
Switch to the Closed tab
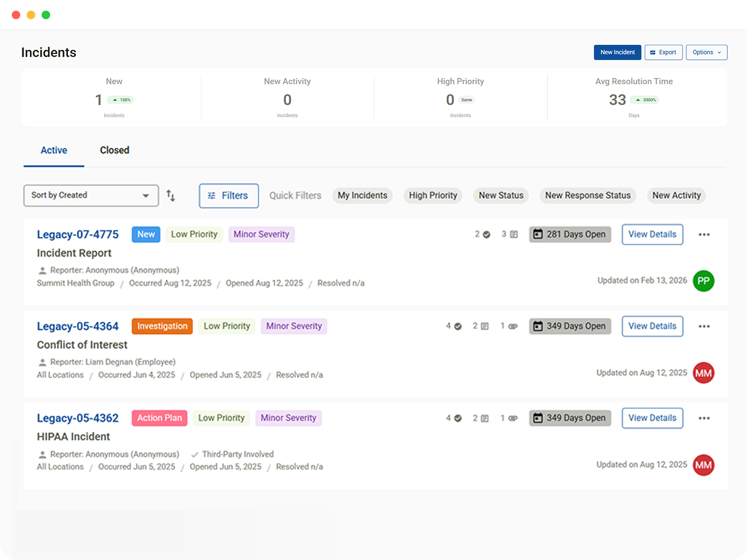114,150
